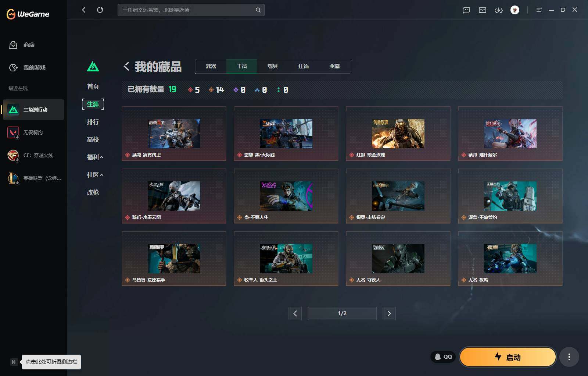Open the 深蓝-不破誓约 operator card
The image size is (588, 376).
click(510, 196)
